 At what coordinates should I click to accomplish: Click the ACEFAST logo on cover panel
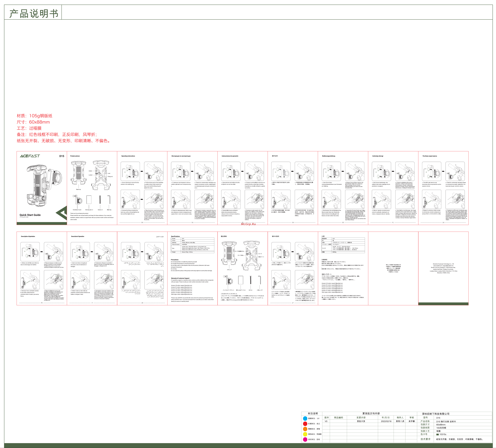click(30, 156)
